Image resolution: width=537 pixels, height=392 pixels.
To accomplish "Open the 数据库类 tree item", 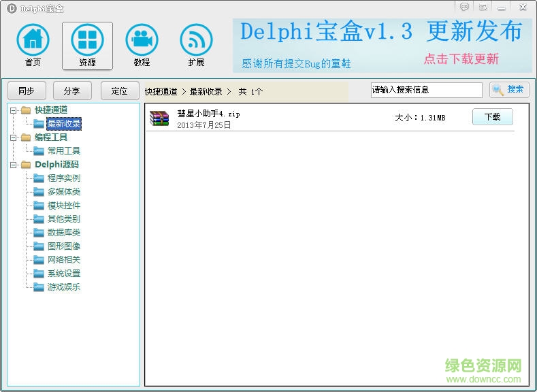I will pyautogui.click(x=63, y=233).
